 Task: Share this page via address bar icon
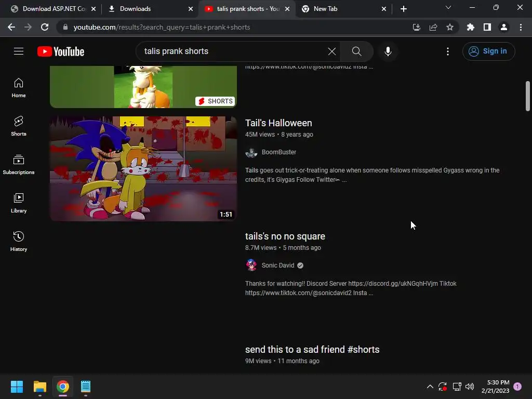tap(433, 27)
